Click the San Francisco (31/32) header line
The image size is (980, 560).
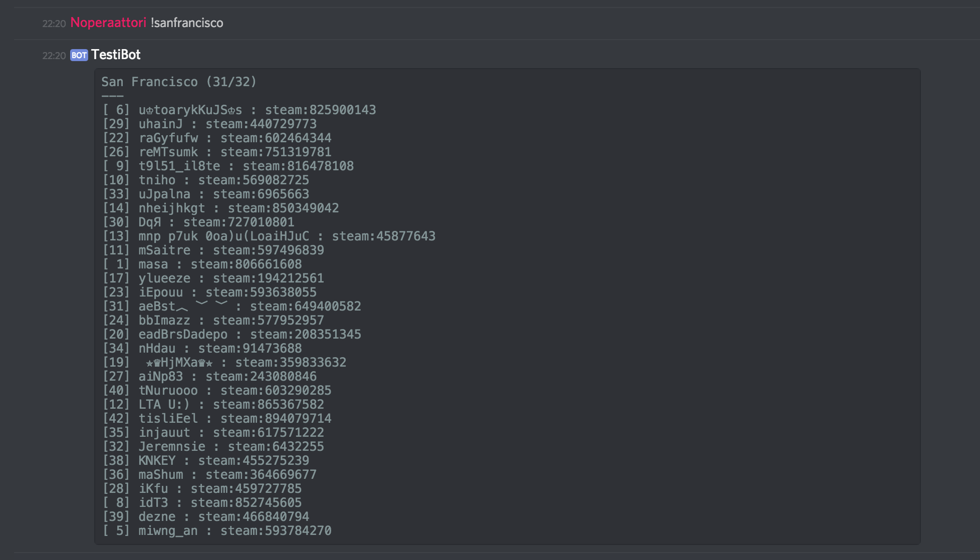coord(179,82)
